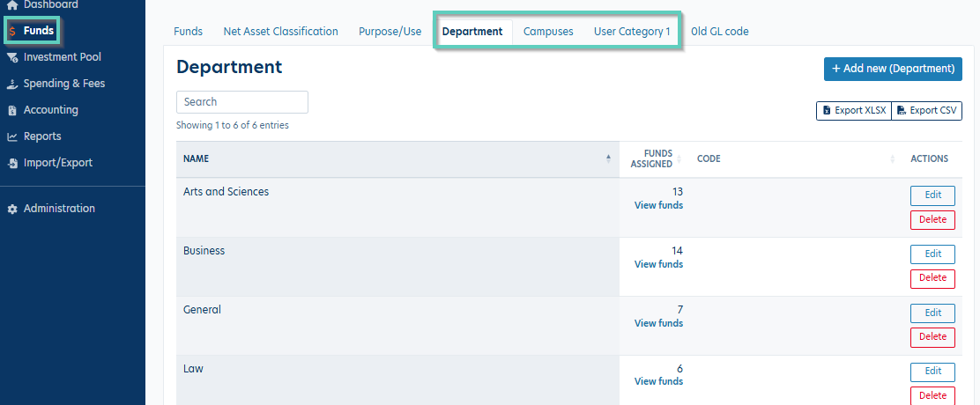Click the Reports chart icon
Viewport: 980px width, 405px height.
(x=12, y=136)
